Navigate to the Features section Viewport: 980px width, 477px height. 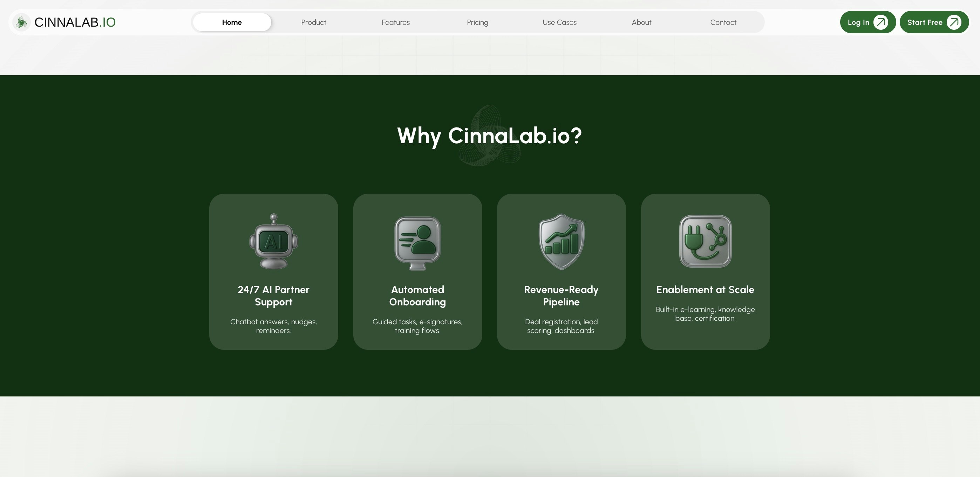pos(396,22)
